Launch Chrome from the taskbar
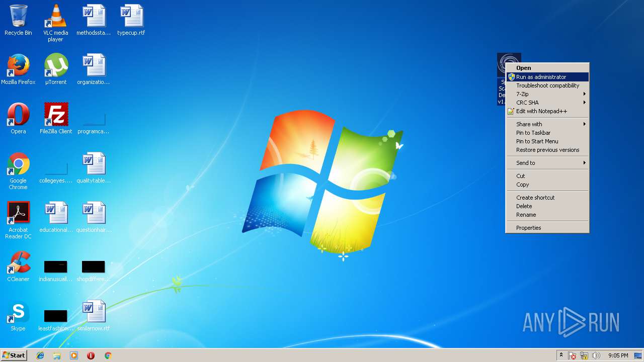The image size is (644, 362). (x=108, y=355)
